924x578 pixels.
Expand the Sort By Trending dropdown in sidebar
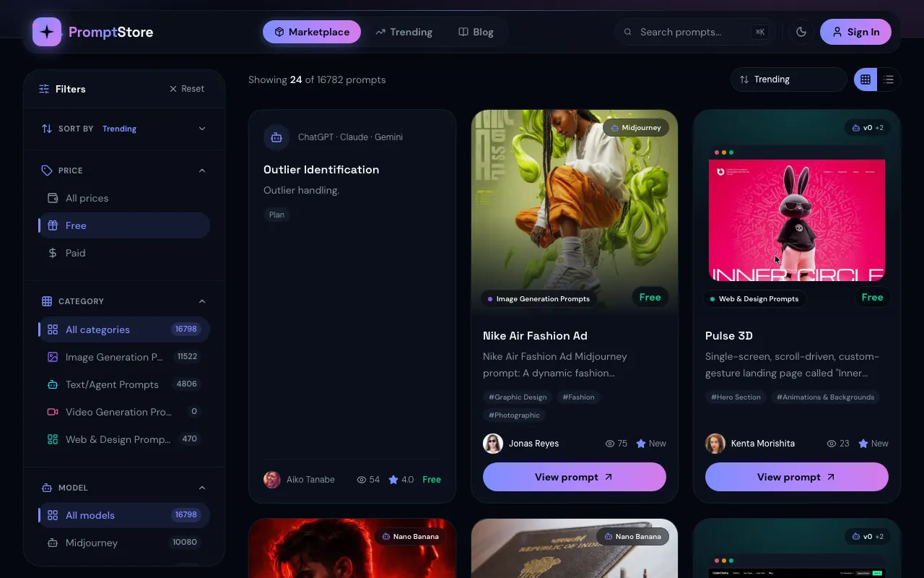click(123, 129)
